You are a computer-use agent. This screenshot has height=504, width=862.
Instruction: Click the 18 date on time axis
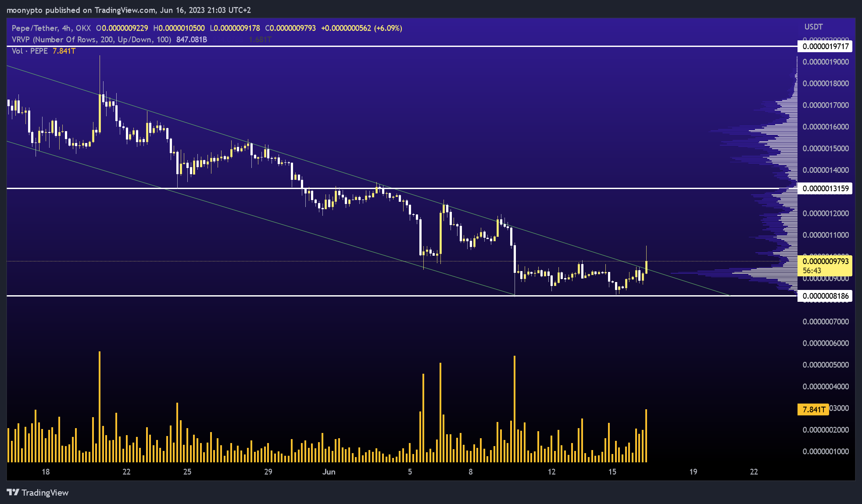[x=46, y=472]
